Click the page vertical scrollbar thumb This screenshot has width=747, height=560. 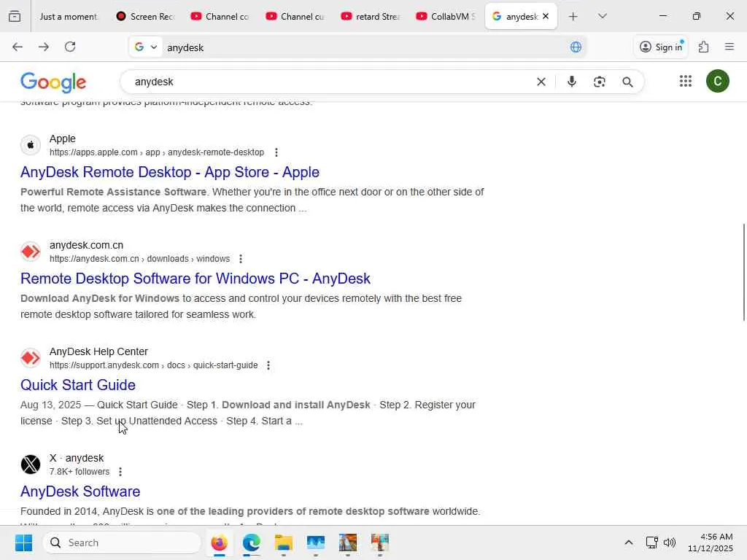click(x=743, y=273)
